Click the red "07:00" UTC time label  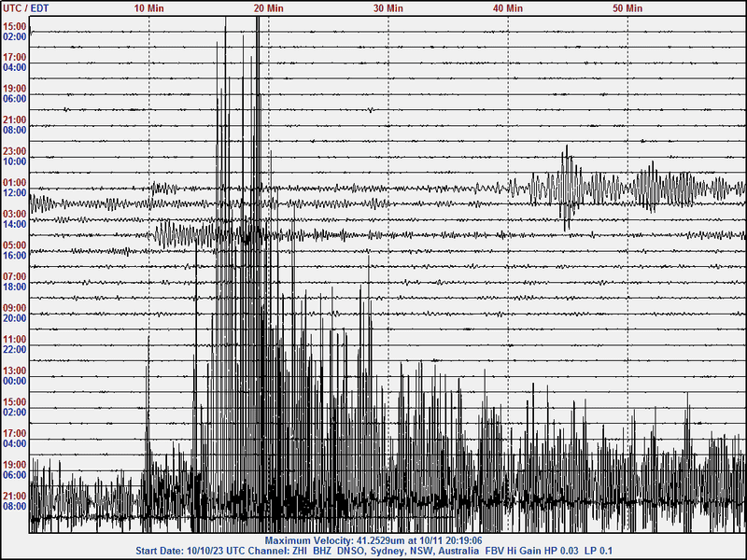pos(15,276)
